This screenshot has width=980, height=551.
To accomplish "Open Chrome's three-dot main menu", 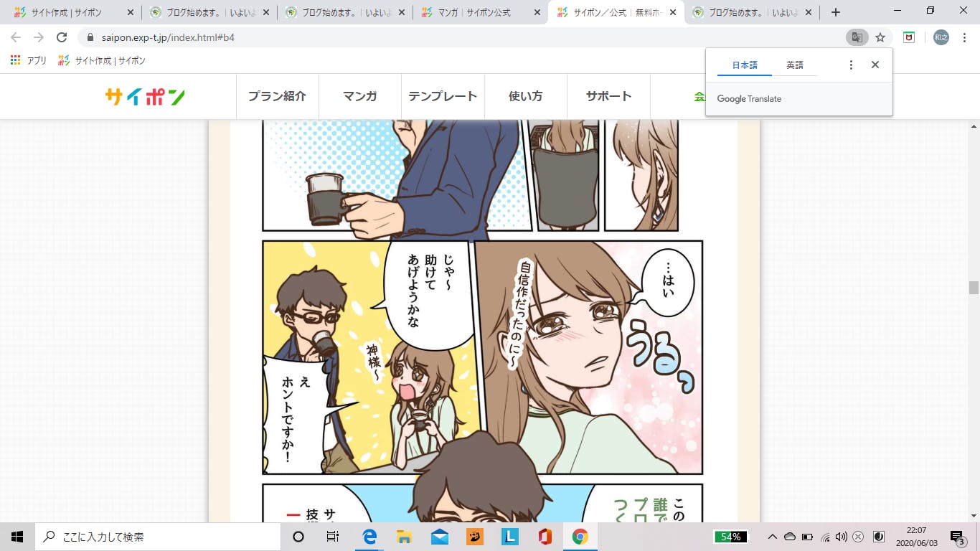I will click(965, 37).
